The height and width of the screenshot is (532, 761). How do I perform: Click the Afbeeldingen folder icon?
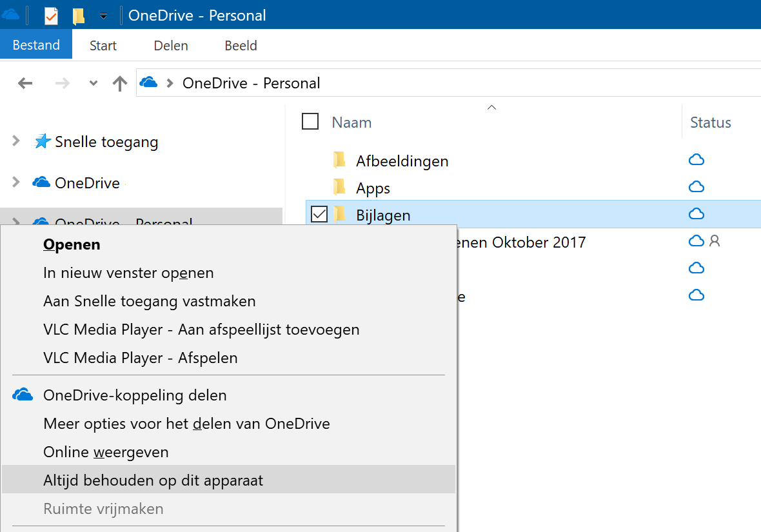tap(339, 160)
